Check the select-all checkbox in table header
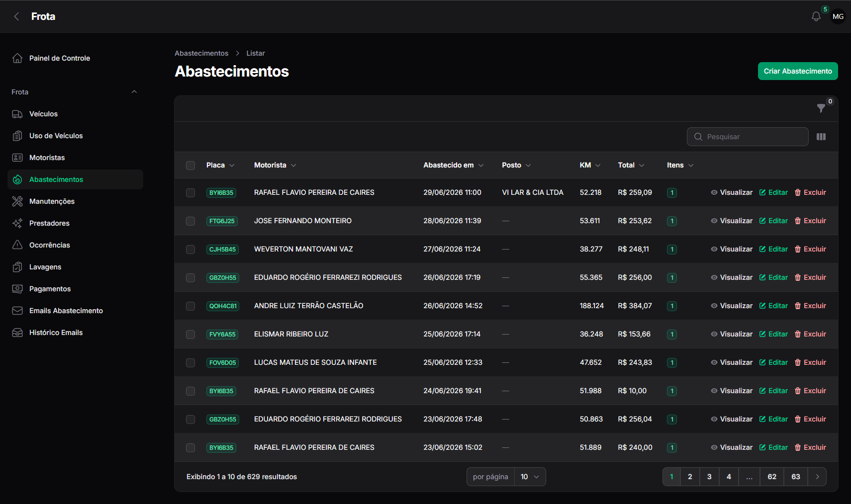This screenshot has width=851, height=504. click(190, 165)
